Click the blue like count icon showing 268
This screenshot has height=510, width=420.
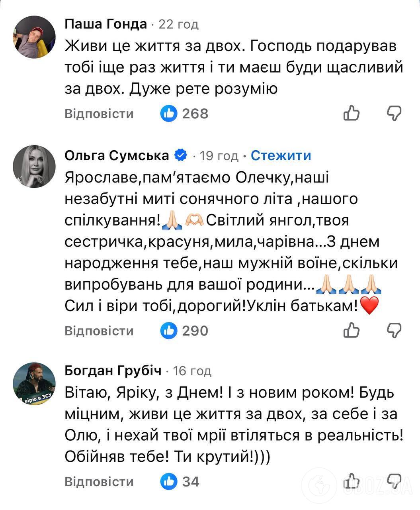point(169,113)
